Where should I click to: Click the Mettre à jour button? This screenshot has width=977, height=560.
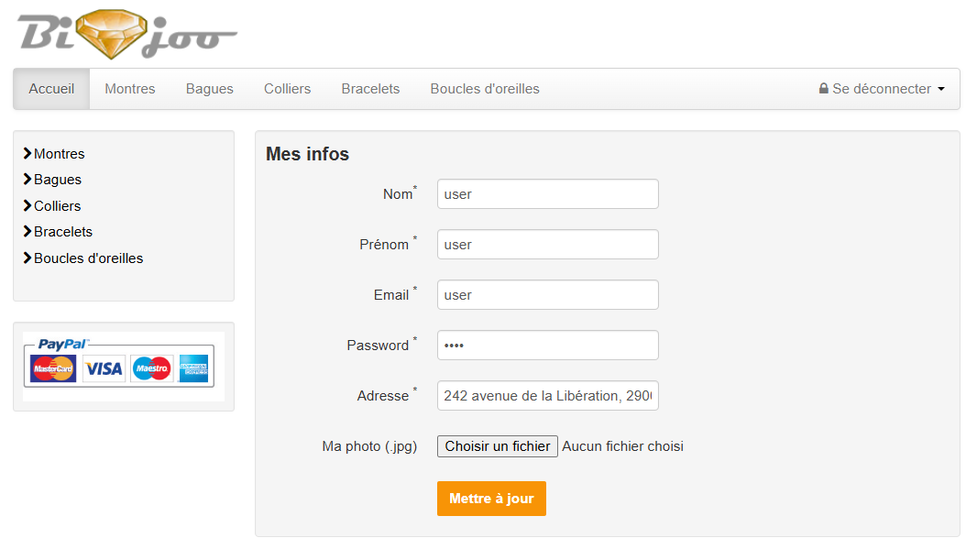click(x=491, y=499)
